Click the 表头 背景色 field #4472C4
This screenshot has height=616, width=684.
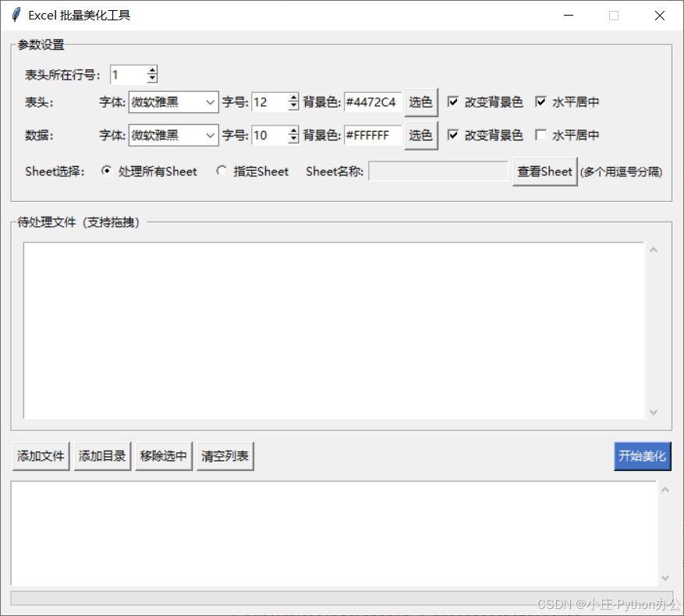[x=373, y=102]
